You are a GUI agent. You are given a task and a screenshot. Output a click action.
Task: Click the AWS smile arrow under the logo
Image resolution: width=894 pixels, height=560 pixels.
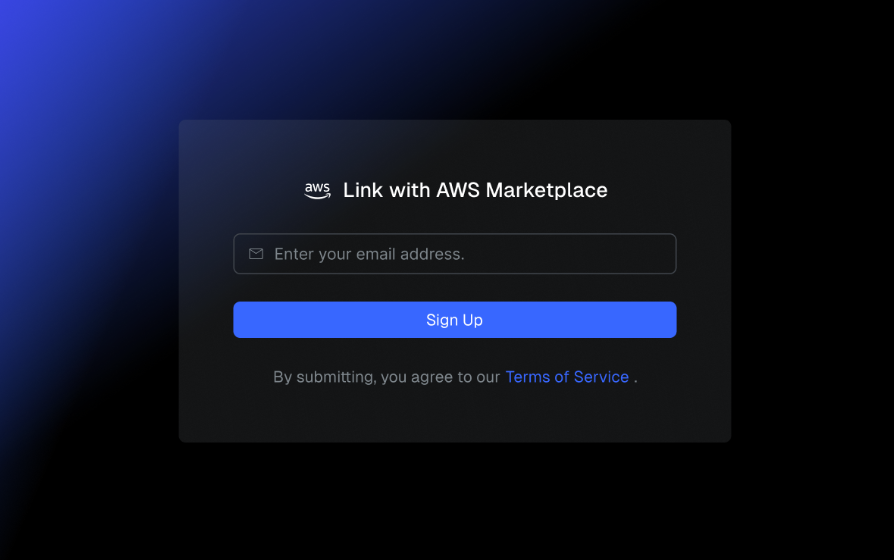tap(318, 196)
